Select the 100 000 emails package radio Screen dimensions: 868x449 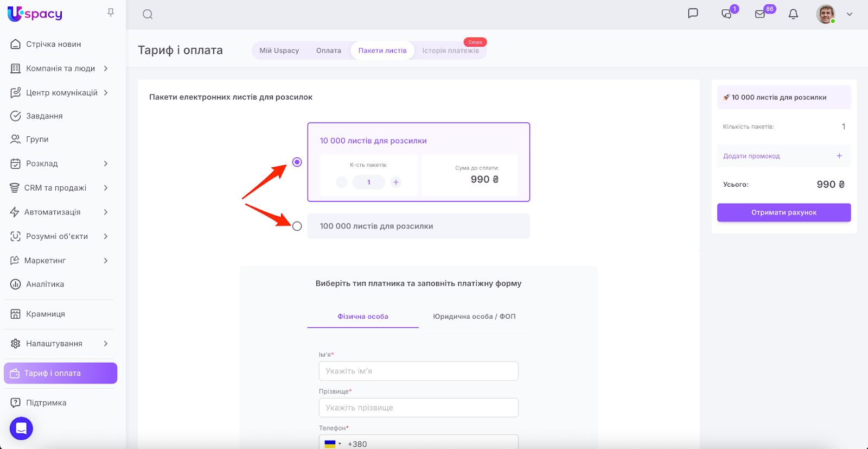297,226
